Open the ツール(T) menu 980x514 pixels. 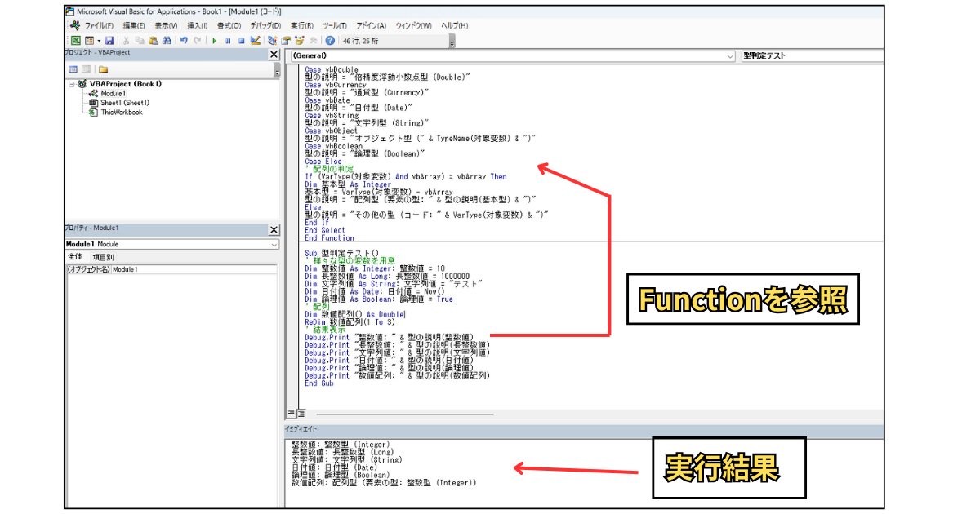(335, 25)
